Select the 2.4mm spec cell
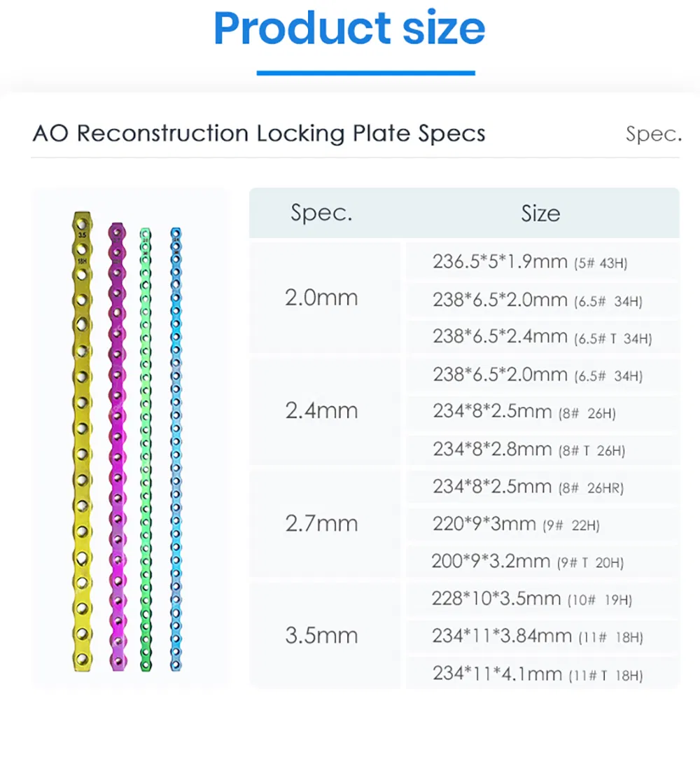This screenshot has height=757, width=700. tap(322, 411)
